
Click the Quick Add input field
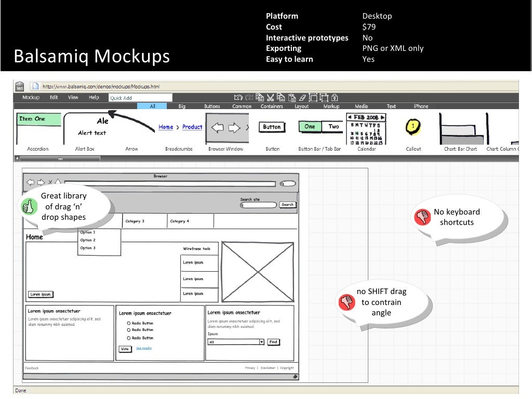tap(140, 98)
